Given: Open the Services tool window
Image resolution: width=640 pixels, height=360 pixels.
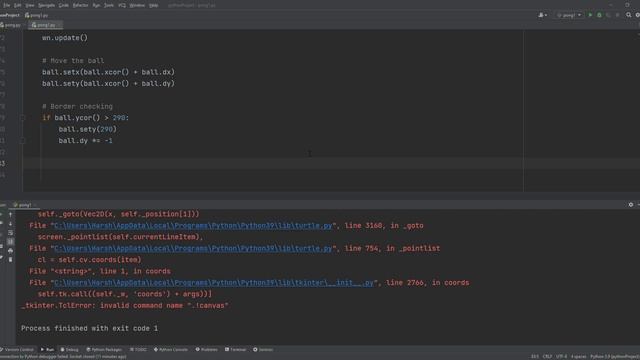Looking at the screenshot, I should 263,350.
